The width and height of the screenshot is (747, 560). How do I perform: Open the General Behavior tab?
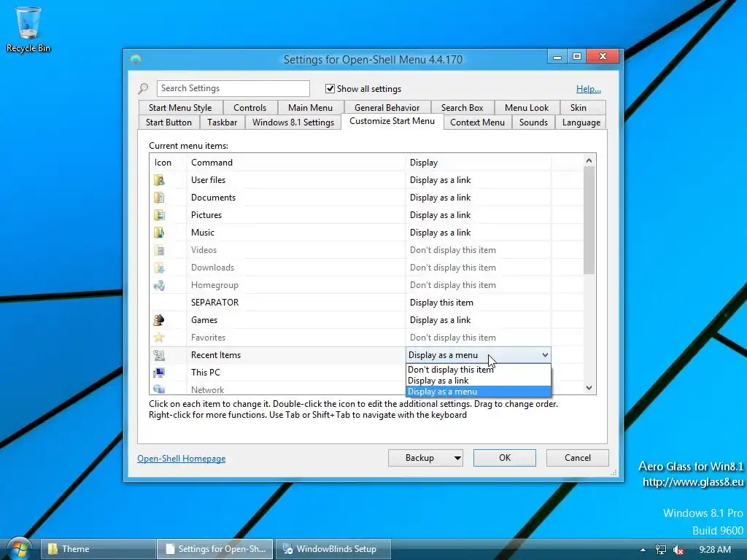pos(387,108)
